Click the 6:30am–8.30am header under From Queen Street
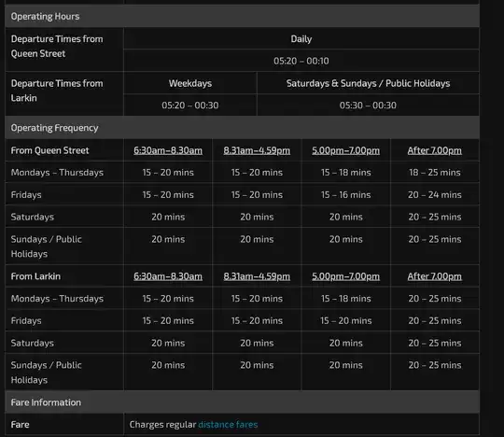This screenshot has width=504, height=437. tap(168, 150)
